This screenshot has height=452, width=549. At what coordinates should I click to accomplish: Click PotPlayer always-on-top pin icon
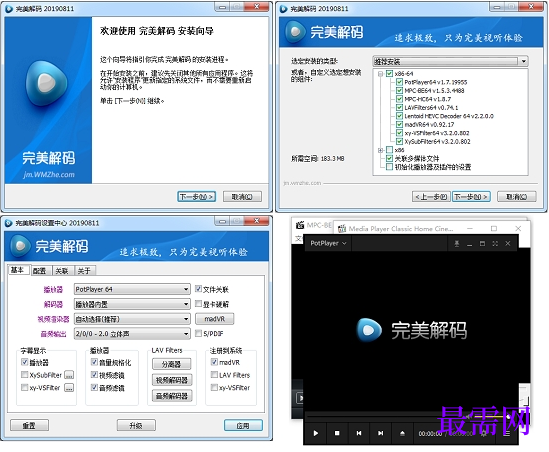point(457,243)
